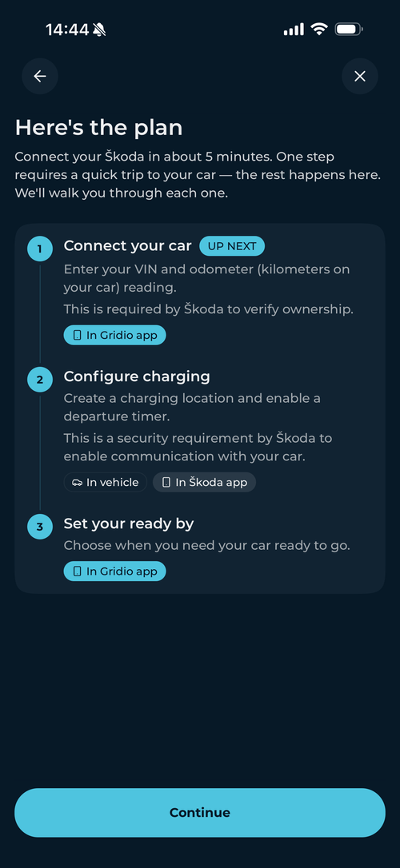Image resolution: width=400 pixels, height=868 pixels.
Task: Tap the Continue button
Action: tap(199, 812)
